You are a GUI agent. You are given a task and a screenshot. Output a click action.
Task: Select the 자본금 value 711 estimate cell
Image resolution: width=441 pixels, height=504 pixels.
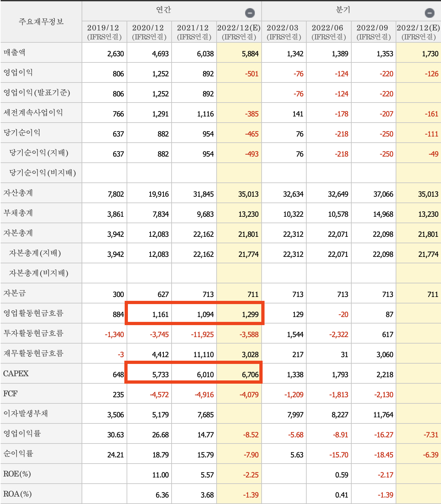coord(253,293)
